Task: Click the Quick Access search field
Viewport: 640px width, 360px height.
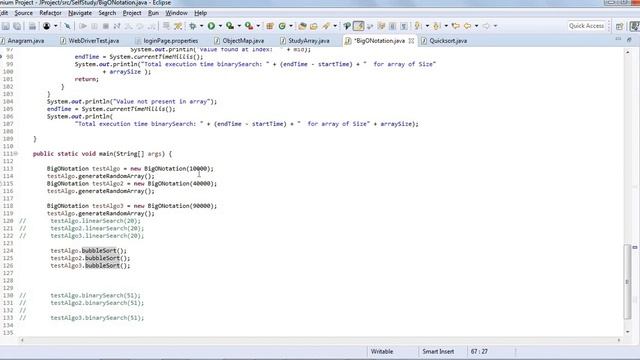Action: 586,26
